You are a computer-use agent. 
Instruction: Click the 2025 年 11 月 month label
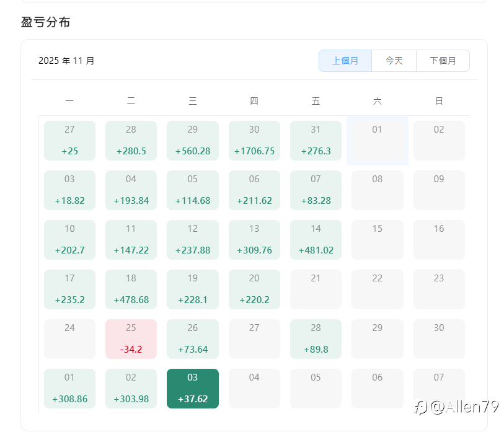66,61
